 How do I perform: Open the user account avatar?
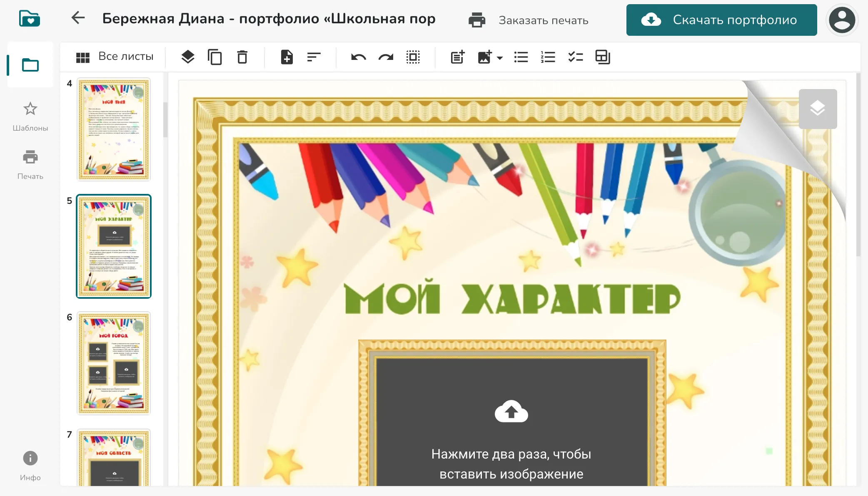(x=842, y=20)
